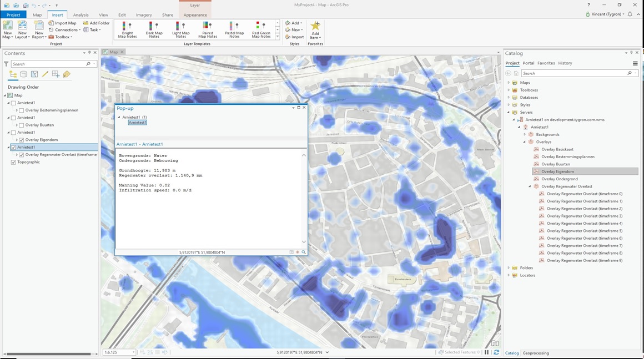Click refresh icon in map status bar
The height and width of the screenshot is (359, 644).
[x=496, y=352]
